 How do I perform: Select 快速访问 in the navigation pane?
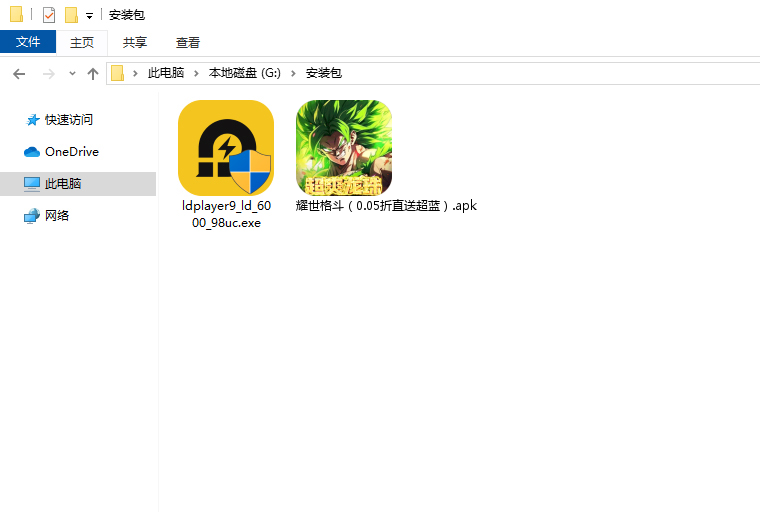pos(68,120)
